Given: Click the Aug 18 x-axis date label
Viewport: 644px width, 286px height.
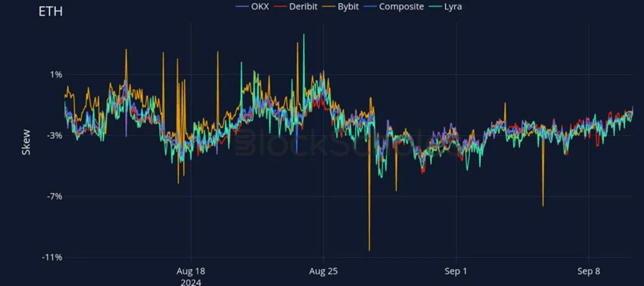Looking at the screenshot, I should (x=191, y=271).
